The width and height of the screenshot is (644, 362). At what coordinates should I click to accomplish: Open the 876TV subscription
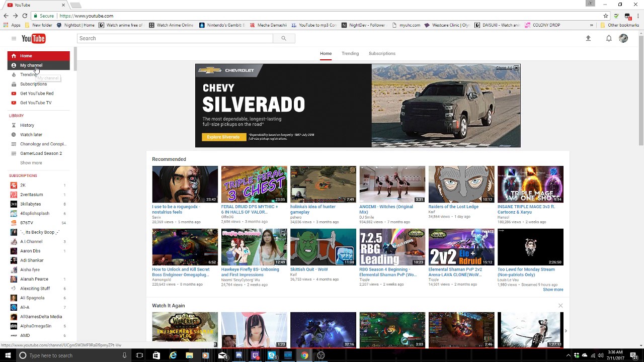(38, 223)
